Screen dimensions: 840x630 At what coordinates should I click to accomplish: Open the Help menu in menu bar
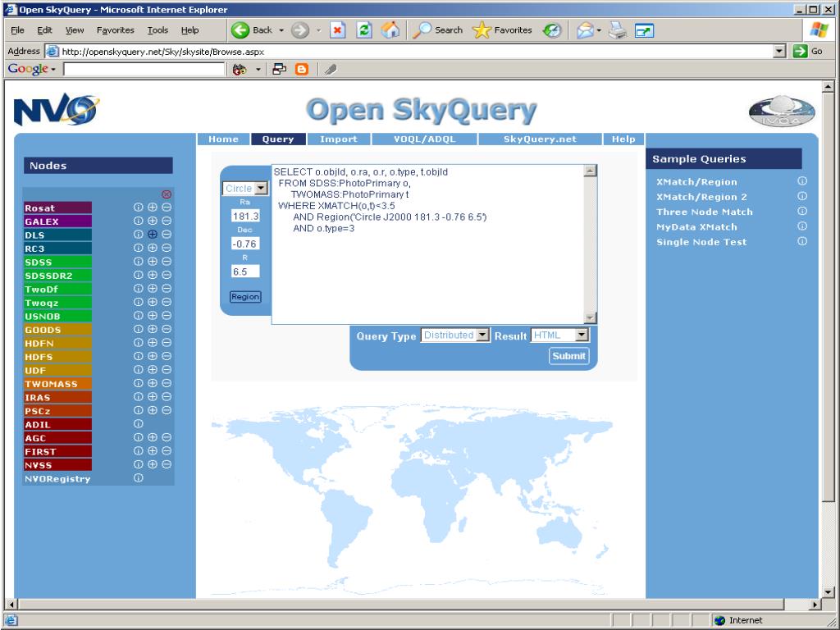[x=189, y=30]
